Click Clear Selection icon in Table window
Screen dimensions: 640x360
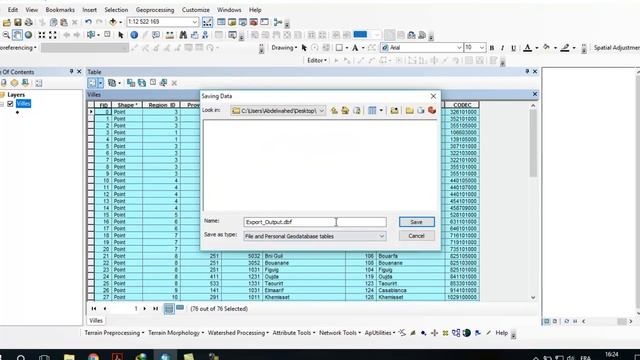pos(153,83)
